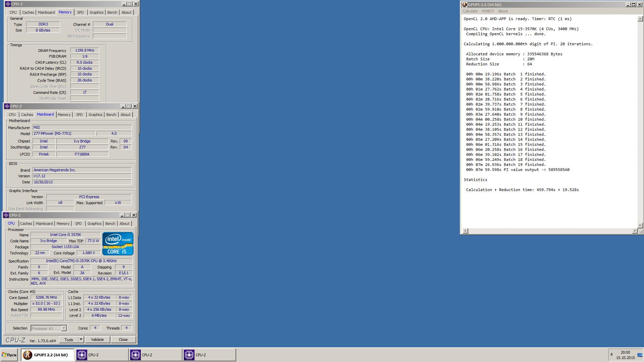Click GPUPI horizontal scrollbar left arrow
This screenshot has height=362, width=644.
coord(465,231)
